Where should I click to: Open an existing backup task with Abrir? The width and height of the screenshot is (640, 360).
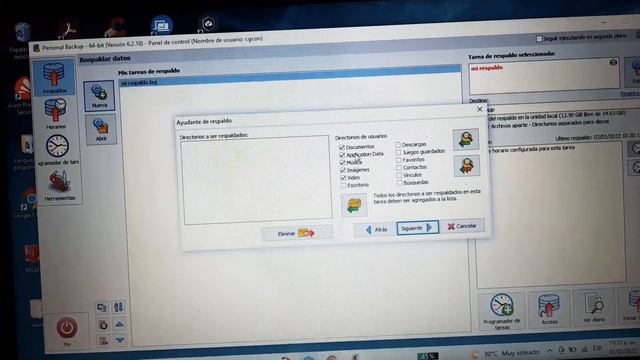pyautogui.click(x=100, y=129)
